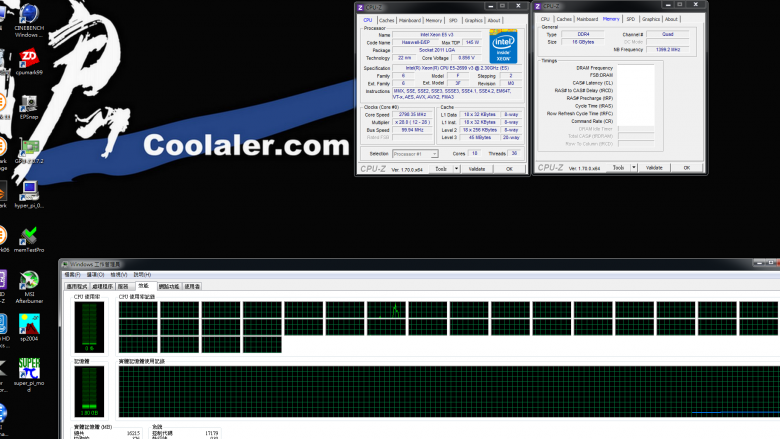
Task: Launch the GPU-Z desktop shortcut
Action: (29, 152)
